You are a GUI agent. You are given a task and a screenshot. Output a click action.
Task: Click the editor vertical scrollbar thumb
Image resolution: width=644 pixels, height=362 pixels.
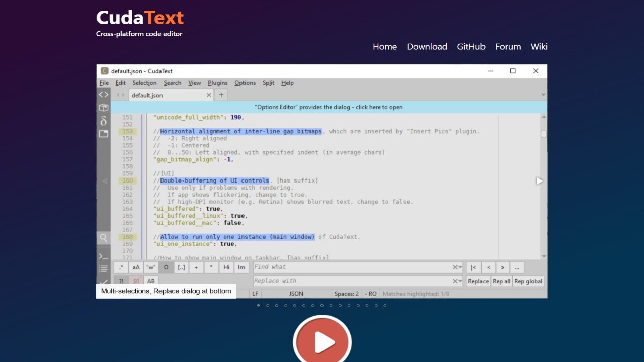pyautogui.click(x=543, y=134)
